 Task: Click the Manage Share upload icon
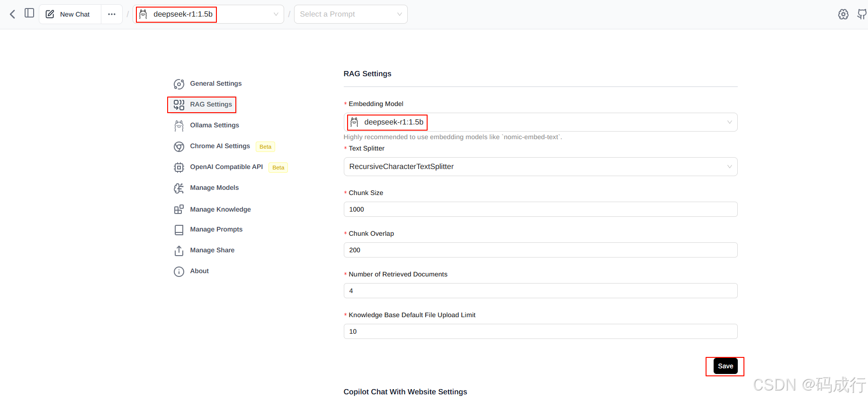[x=179, y=251]
